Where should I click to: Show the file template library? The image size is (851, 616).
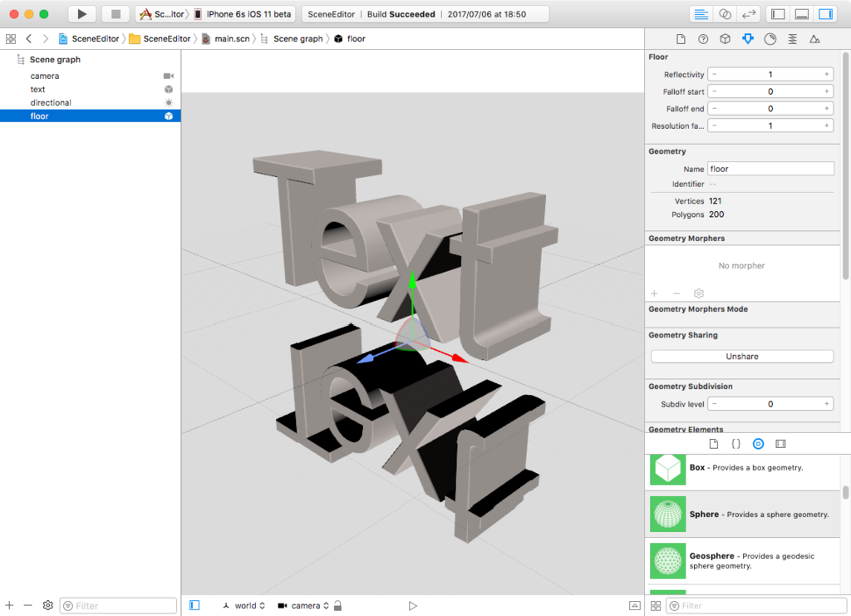714,444
